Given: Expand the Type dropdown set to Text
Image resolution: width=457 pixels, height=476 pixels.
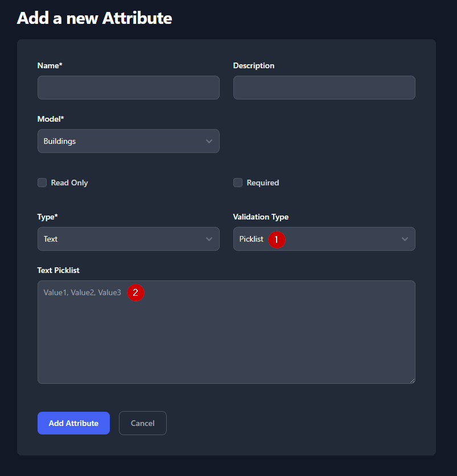Looking at the screenshot, I should (128, 239).
